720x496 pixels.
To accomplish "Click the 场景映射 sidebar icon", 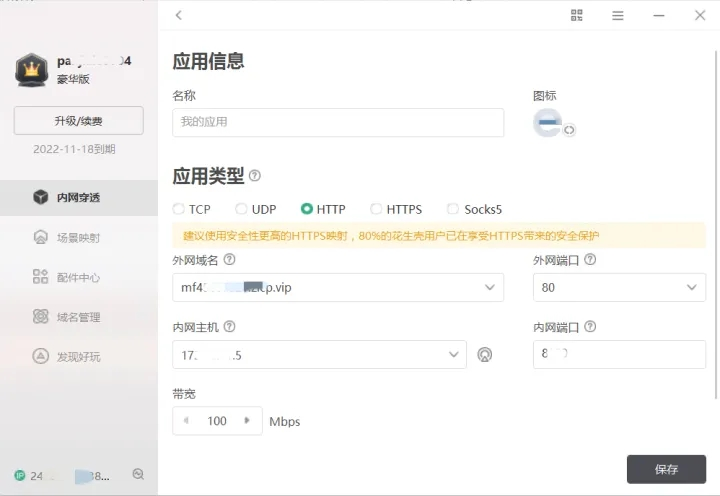I will (x=41, y=237).
